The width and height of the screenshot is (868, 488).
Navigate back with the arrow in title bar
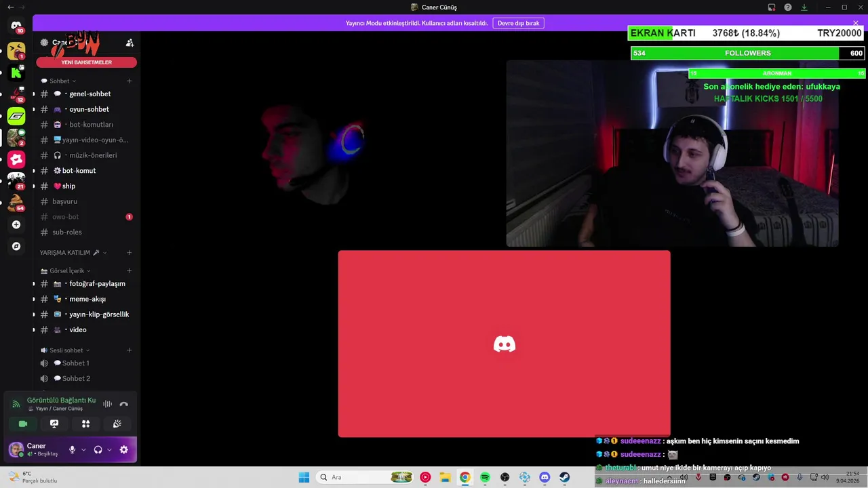[x=10, y=7]
